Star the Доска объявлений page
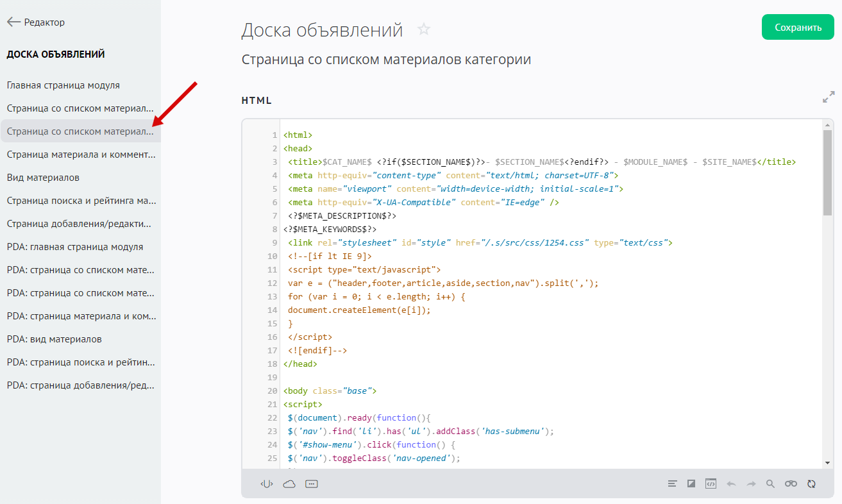This screenshot has height=504, width=842. [x=424, y=29]
